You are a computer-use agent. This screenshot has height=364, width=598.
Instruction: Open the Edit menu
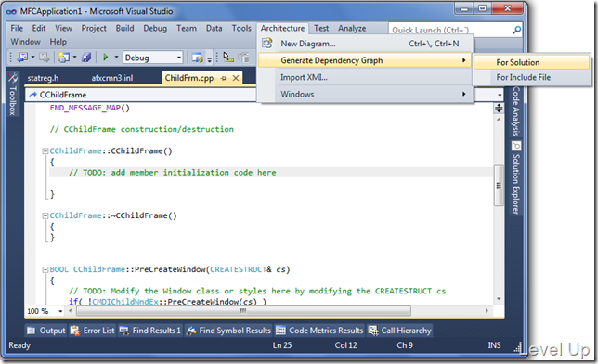point(39,28)
